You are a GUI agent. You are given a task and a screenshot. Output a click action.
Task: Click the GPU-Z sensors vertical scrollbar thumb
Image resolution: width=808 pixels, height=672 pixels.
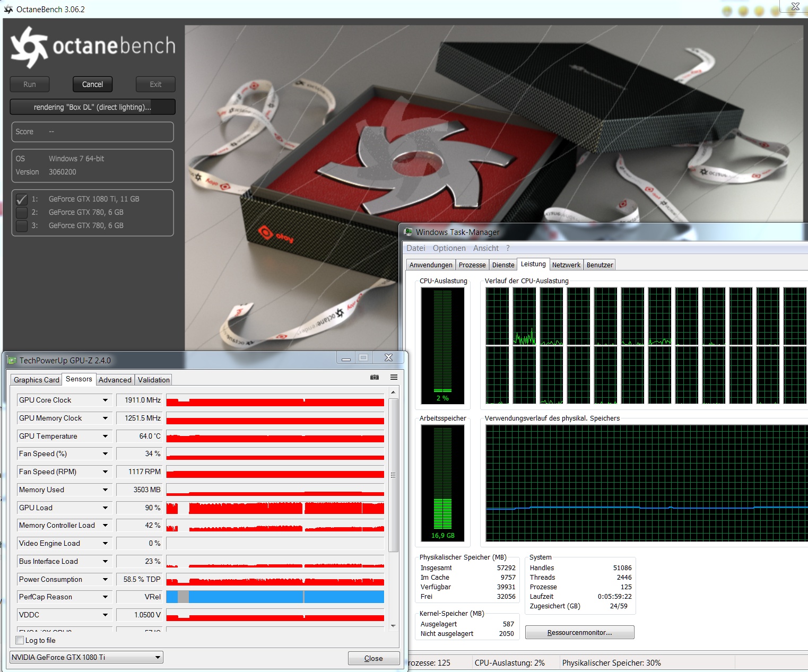click(393, 475)
